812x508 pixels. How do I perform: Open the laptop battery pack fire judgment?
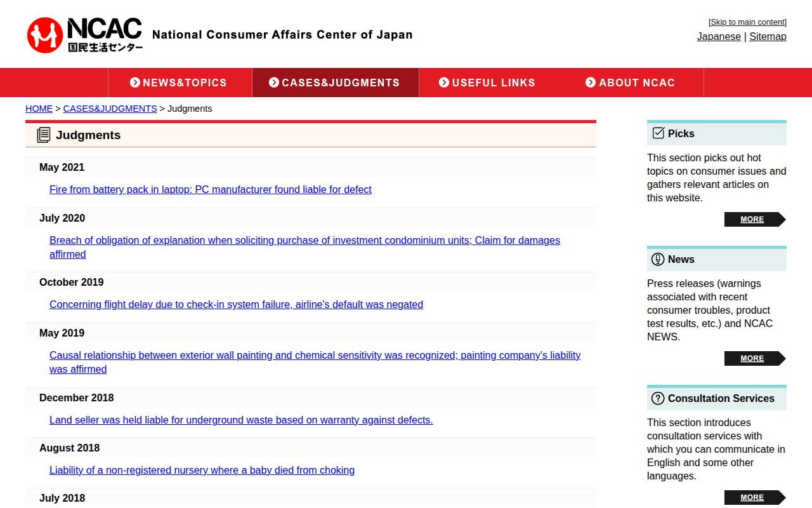tap(211, 190)
